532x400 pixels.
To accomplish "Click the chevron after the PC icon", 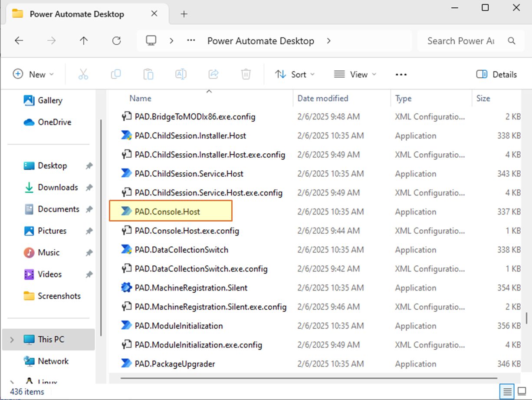I will pyautogui.click(x=172, y=41).
